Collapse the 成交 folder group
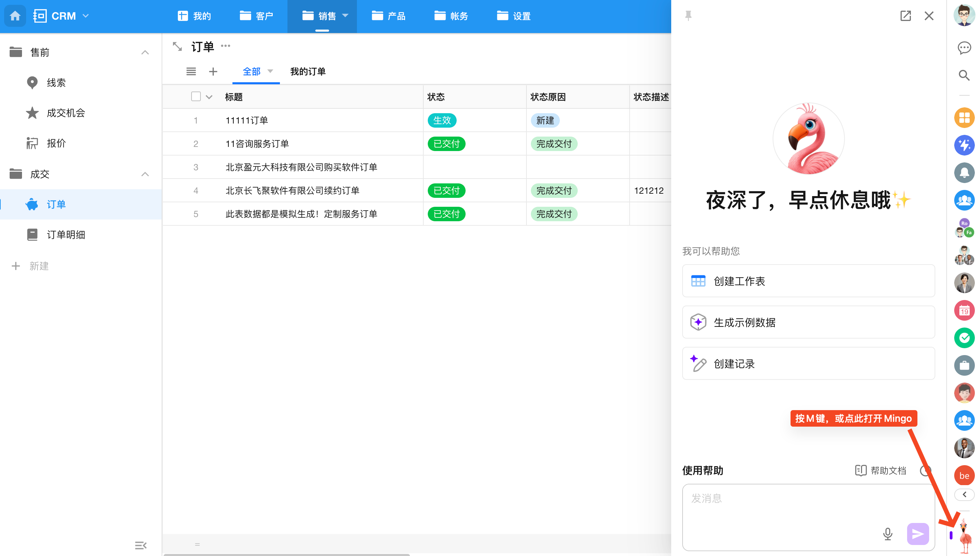 (x=145, y=174)
